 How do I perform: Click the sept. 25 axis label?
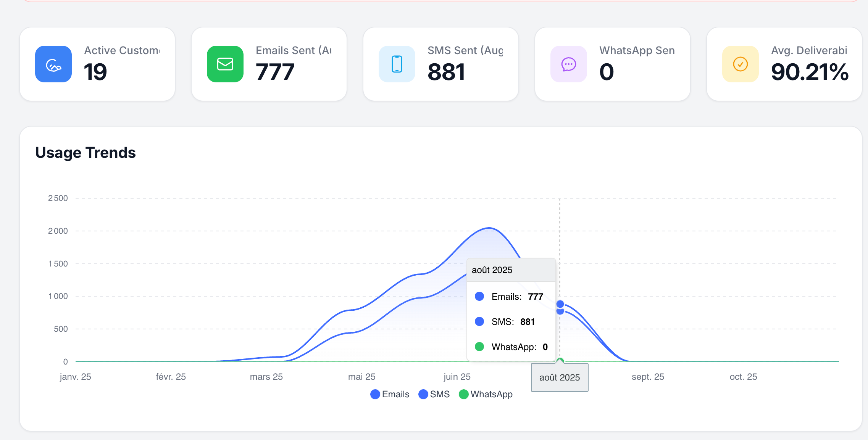(648, 377)
